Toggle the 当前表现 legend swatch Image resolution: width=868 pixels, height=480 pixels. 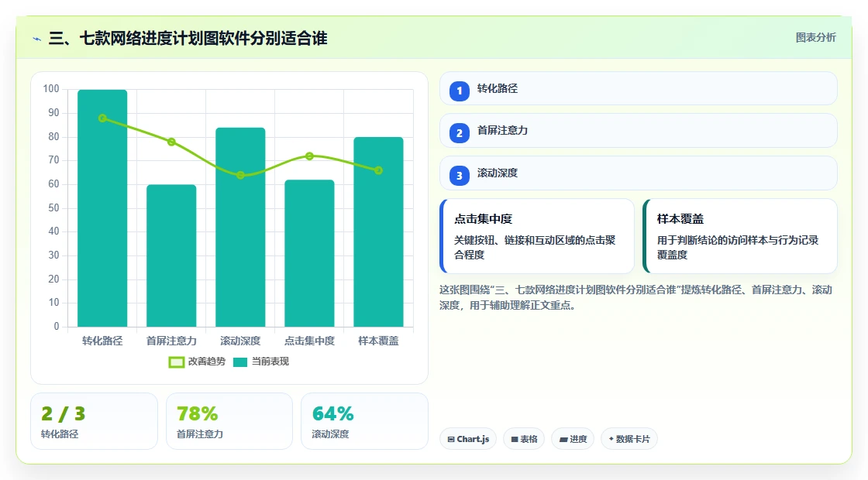(240, 362)
